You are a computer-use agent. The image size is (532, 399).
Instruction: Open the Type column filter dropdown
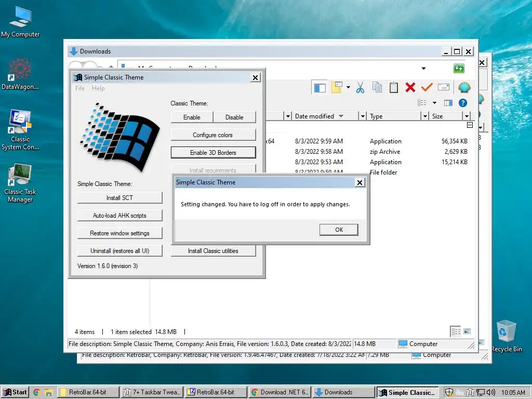(425, 116)
